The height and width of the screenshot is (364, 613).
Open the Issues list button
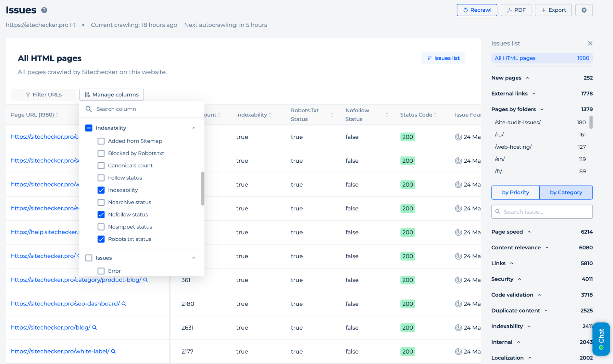(443, 58)
